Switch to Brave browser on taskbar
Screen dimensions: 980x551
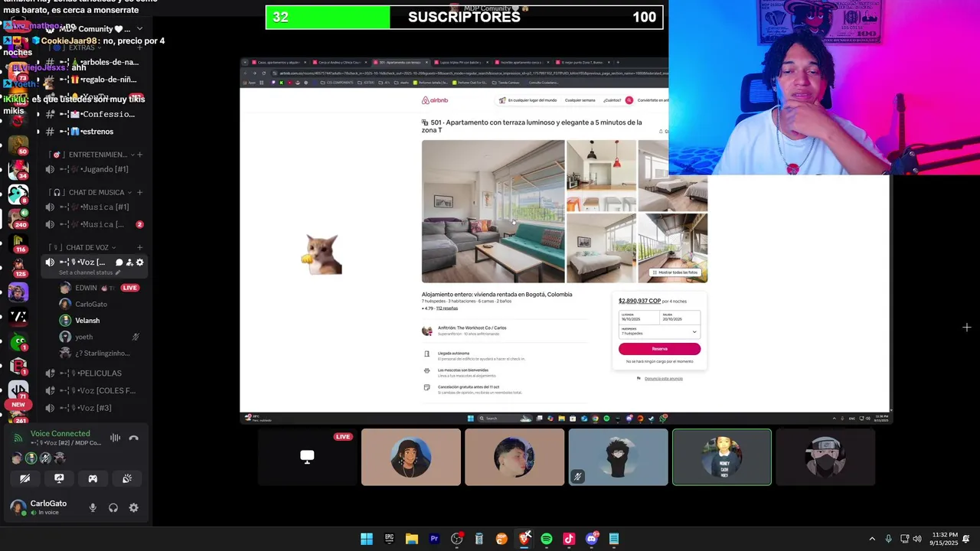(524, 539)
